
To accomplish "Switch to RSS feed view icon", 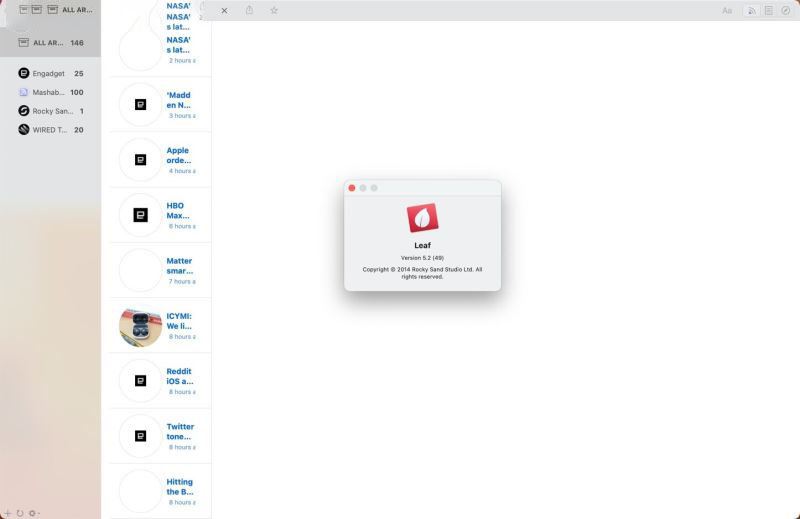I will [x=752, y=11].
